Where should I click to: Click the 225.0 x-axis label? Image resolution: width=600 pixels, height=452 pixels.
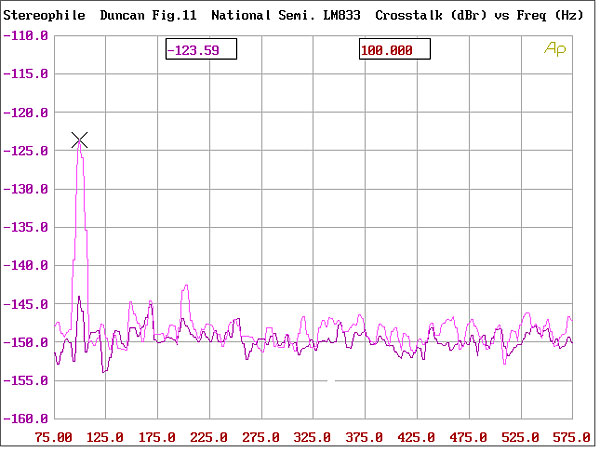tap(209, 437)
